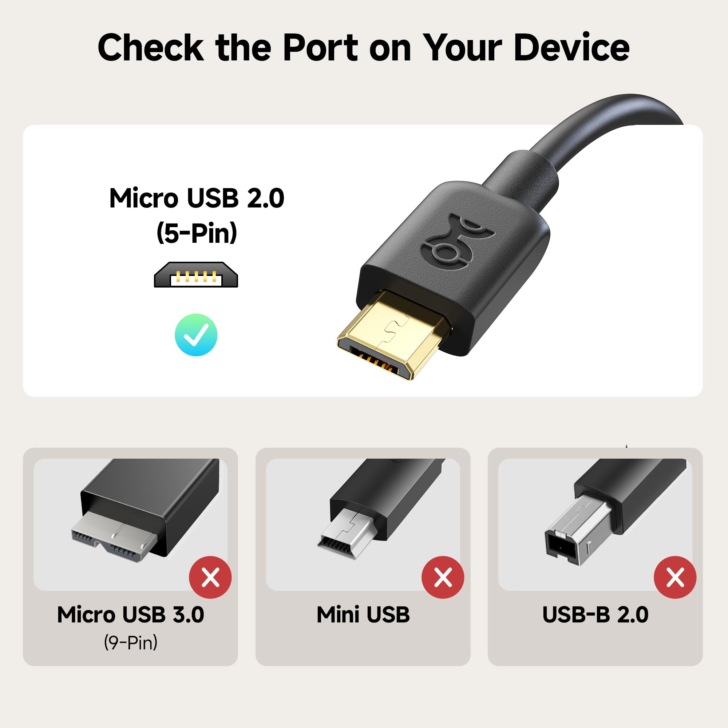Click the red X on Micro USB 3.0
728x728 pixels.
point(210,577)
